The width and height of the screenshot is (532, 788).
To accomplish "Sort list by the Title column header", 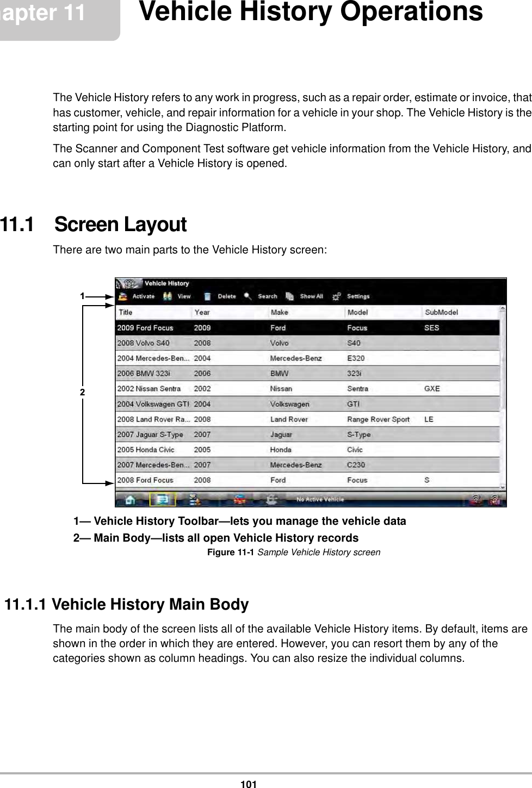I will (154, 312).
